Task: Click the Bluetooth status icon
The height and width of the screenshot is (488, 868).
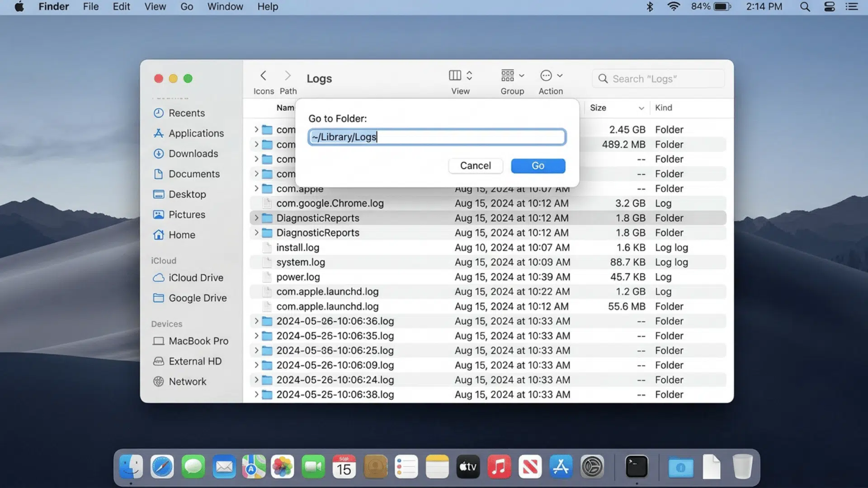Action: point(650,7)
